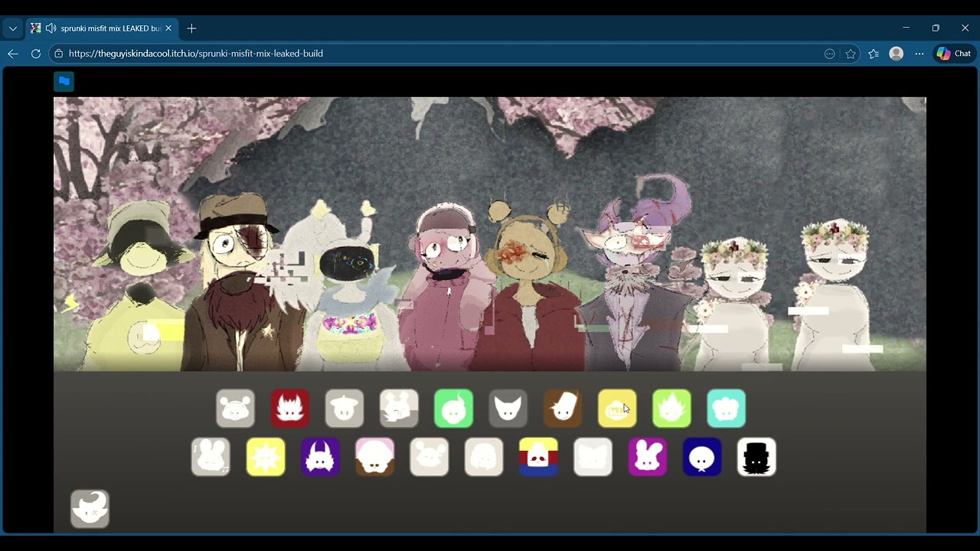Refresh the current page
The width and height of the screenshot is (980, 551).
coord(35,54)
